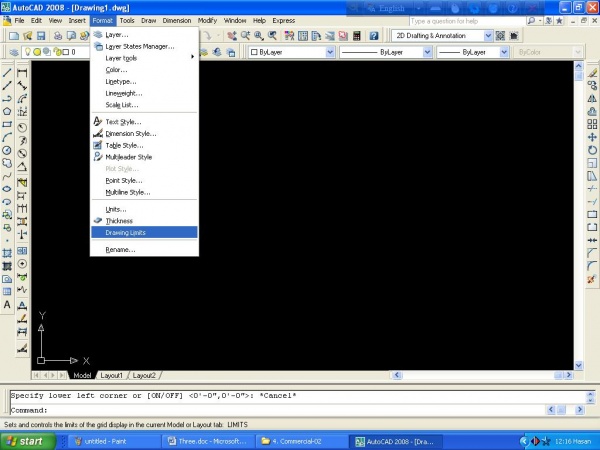Image resolution: width=600 pixels, height=450 pixels.
Task: Open Layer Properties Manager icon
Action: pyautogui.click(x=14, y=52)
